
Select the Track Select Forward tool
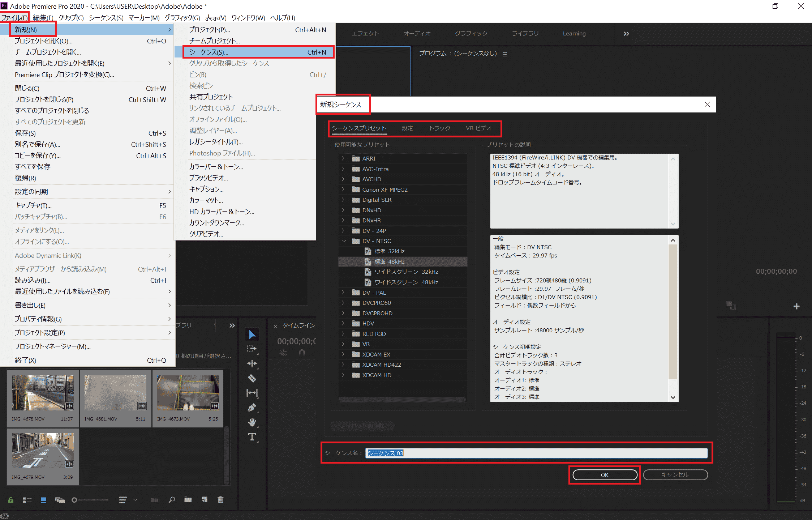(252, 349)
